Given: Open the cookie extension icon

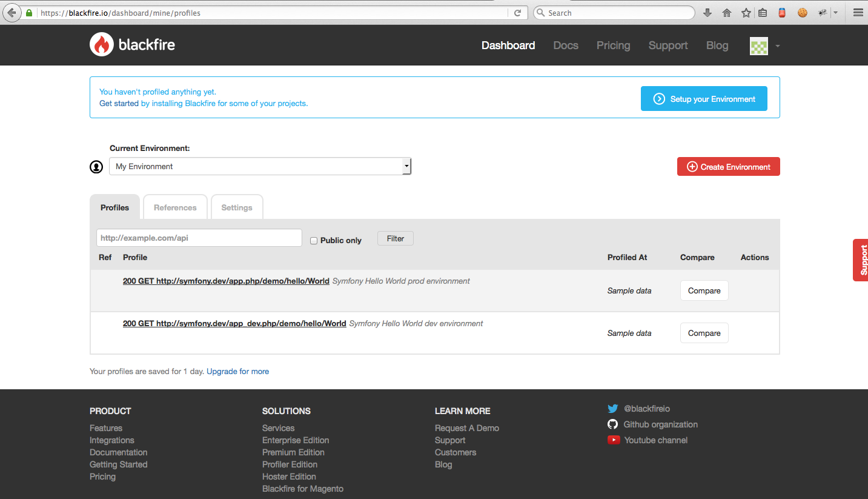Looking at the screenshot, I should coord(803,12).
